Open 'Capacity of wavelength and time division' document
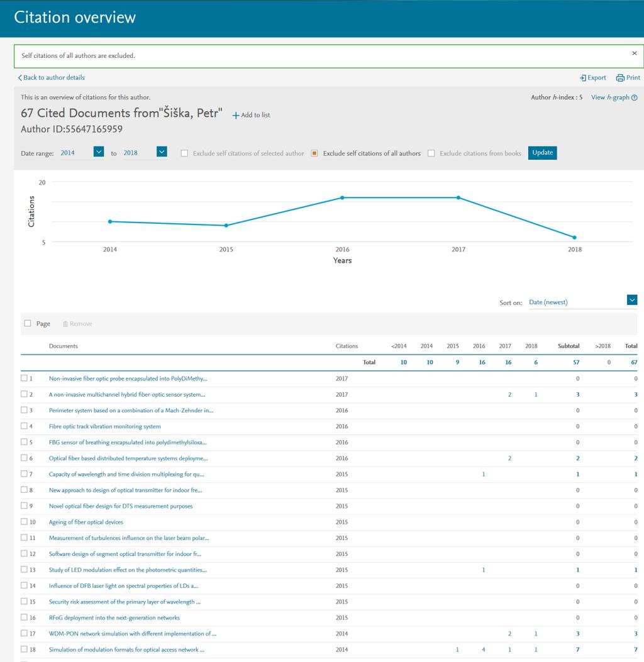This screenshot has height=662, width=644. 126,475
